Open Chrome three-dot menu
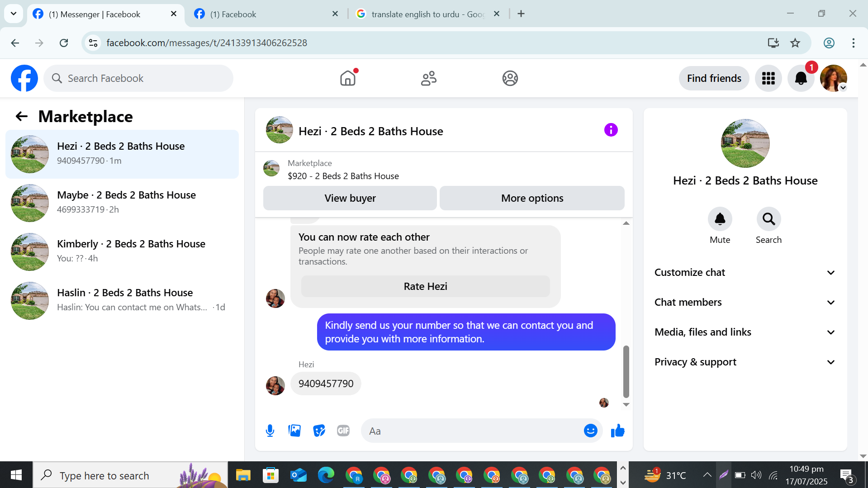The image size is (868, 488). coord(853,43)
